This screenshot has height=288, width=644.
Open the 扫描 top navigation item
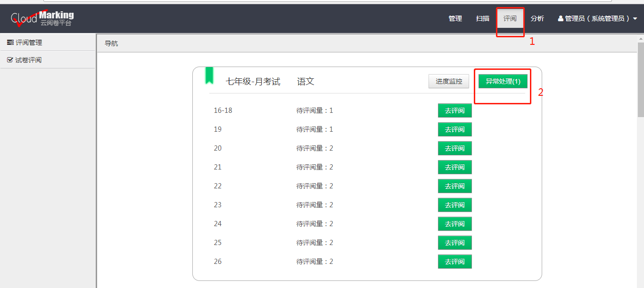pos(483,18)
